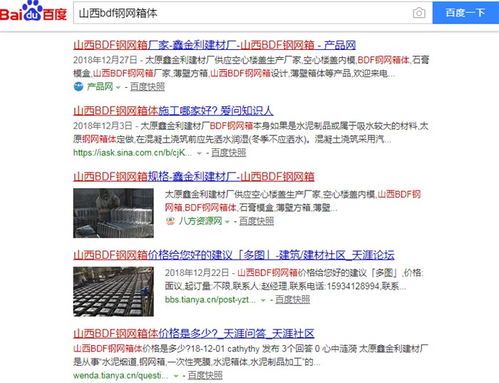
Task: Focus the search input containing 山西bdf钢网箱体
Action: click(x=253, y=13)
